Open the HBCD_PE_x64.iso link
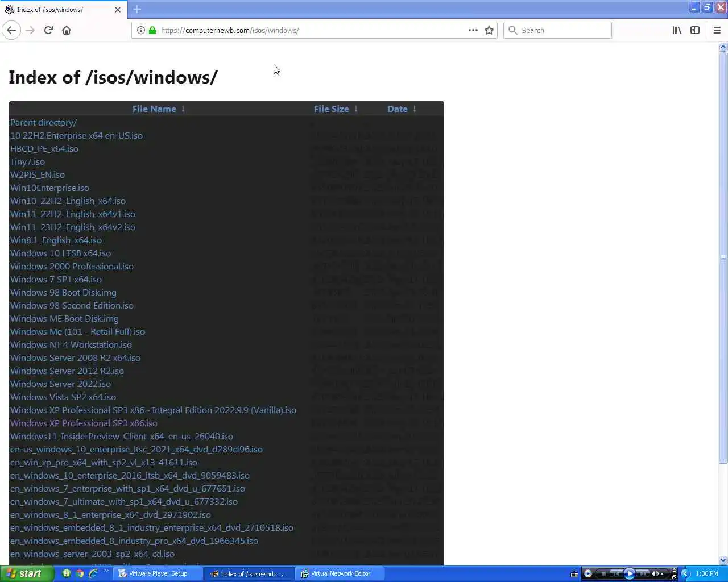Screen dimensions: 728x582 pos(44,148)
